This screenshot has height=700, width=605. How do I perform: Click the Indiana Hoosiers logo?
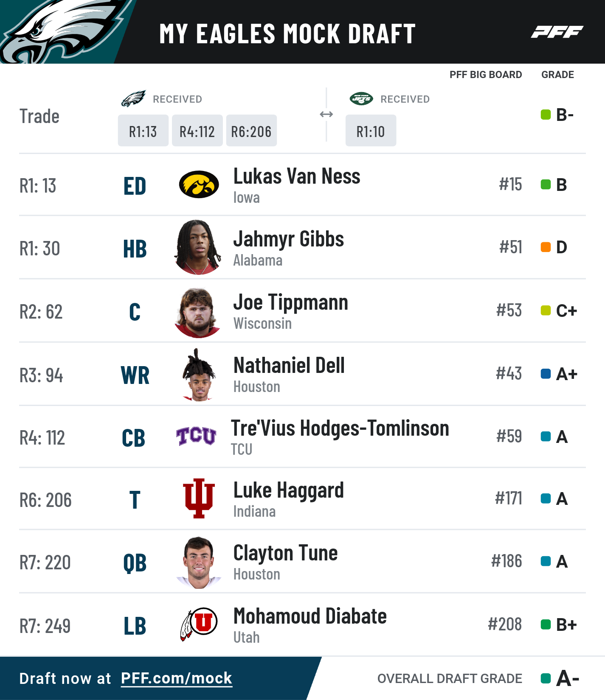point(199,498)
